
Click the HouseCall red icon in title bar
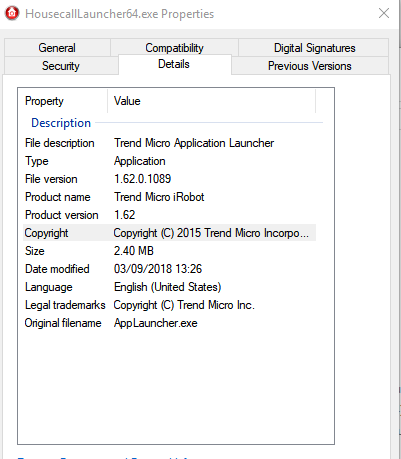pos(12,14)
